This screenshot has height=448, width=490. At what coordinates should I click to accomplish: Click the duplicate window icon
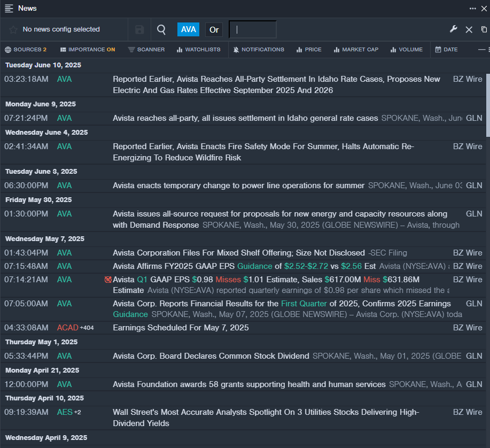click(484, 29)
